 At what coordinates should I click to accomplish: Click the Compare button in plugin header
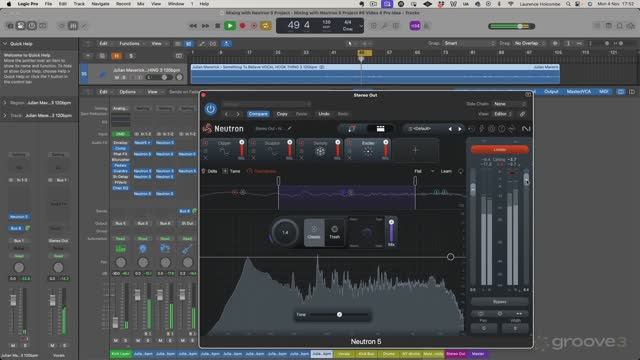[x=258, y=114]
